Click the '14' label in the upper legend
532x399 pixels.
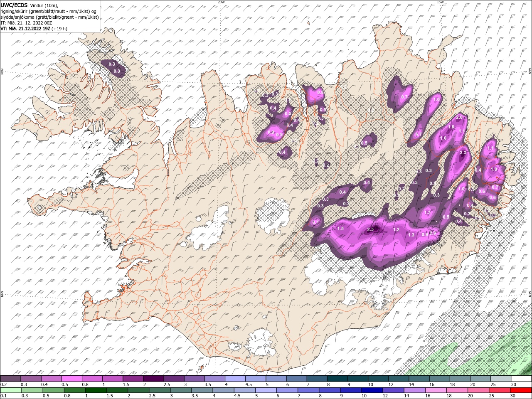point(411,384)
